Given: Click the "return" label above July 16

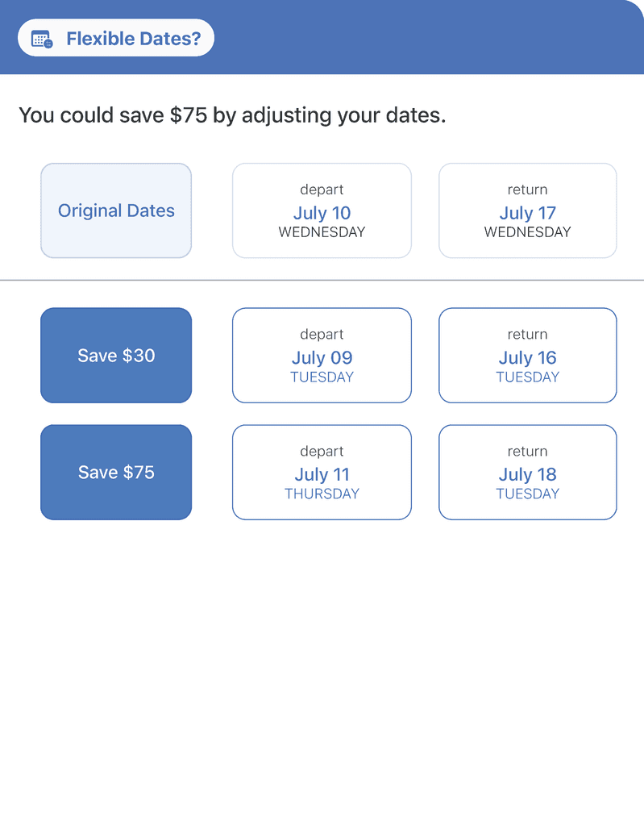Looking at the screenshot, I should (x=527, y=335).
